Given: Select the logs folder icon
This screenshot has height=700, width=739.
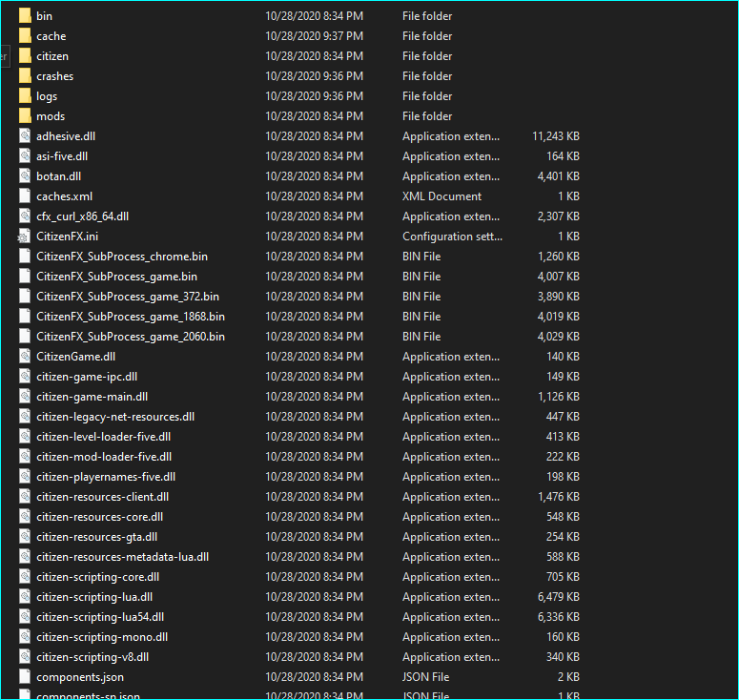Looking at the screenshot, I should [x=25, y=95].
